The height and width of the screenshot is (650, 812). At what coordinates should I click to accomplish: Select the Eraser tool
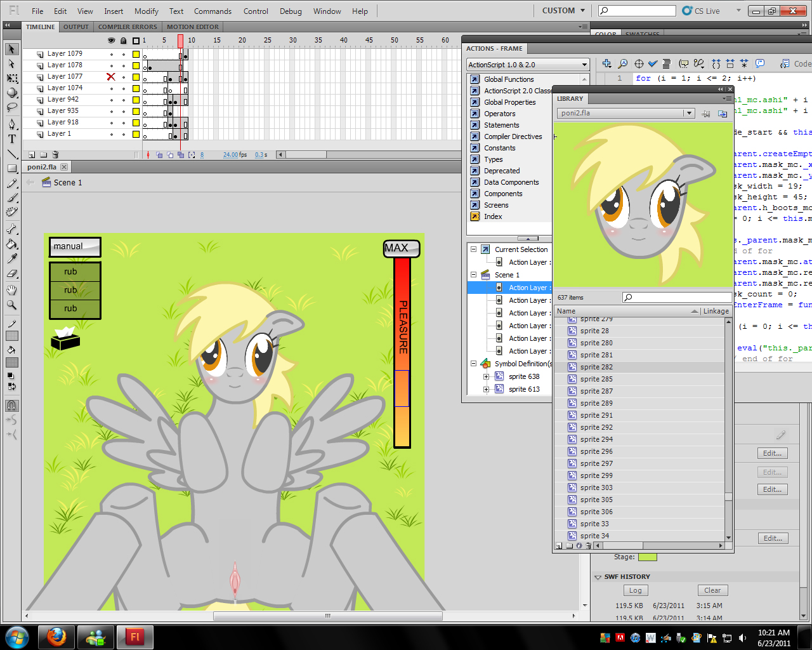12,274
